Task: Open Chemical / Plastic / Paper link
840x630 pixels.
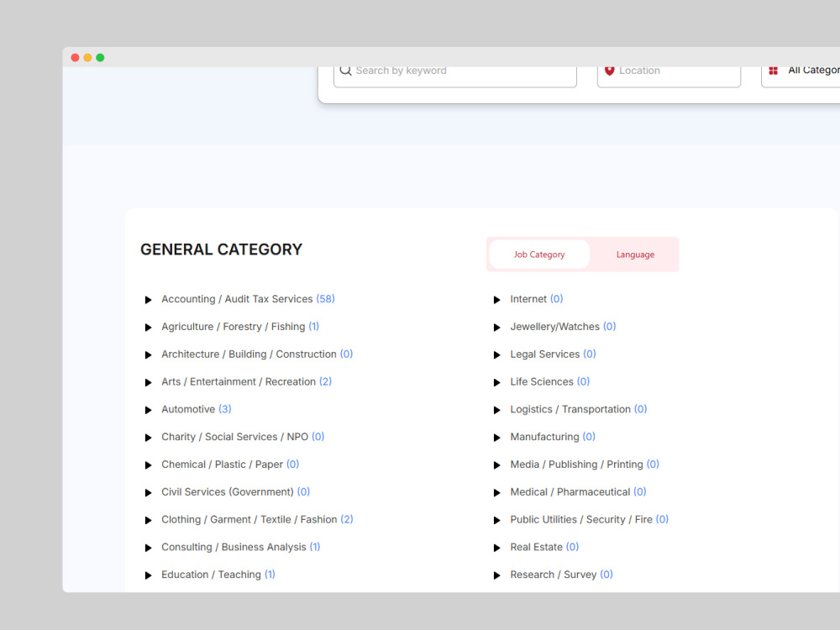Action: [x=230, y=465]
